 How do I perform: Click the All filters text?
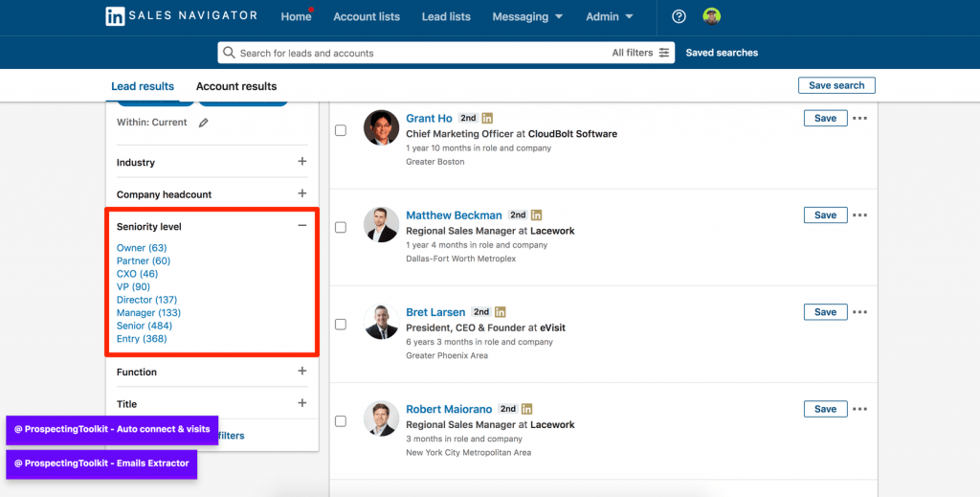632,53
